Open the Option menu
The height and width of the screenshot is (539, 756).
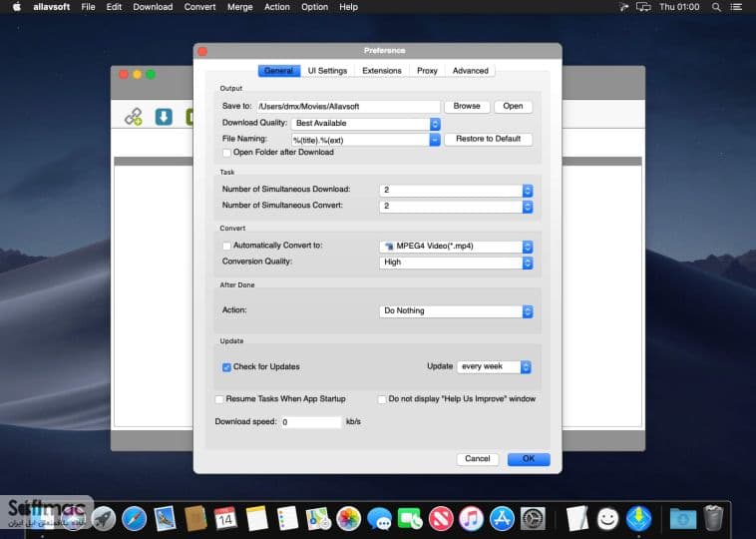click(314, 7)
